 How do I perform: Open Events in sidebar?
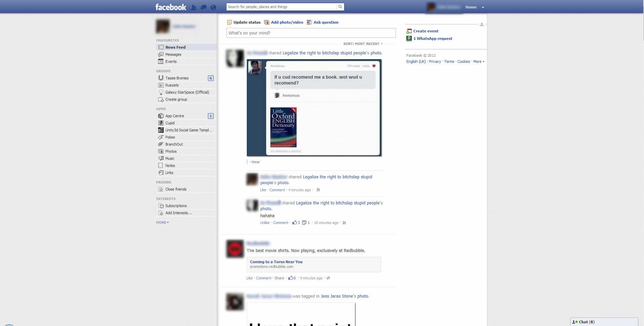coord(186,61)
